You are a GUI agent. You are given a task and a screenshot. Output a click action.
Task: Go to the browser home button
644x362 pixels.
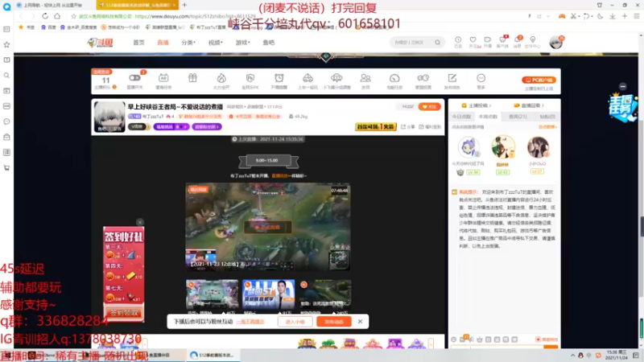[x=57, y=16]
